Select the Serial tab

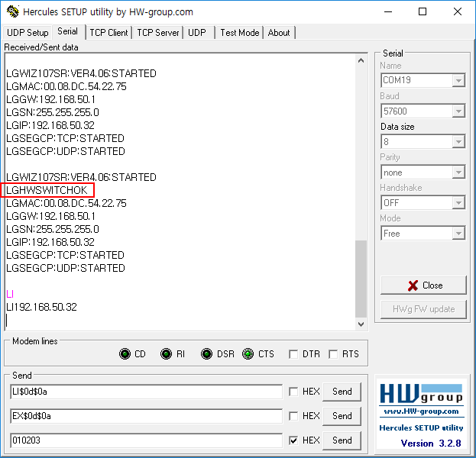click(68, 31)
